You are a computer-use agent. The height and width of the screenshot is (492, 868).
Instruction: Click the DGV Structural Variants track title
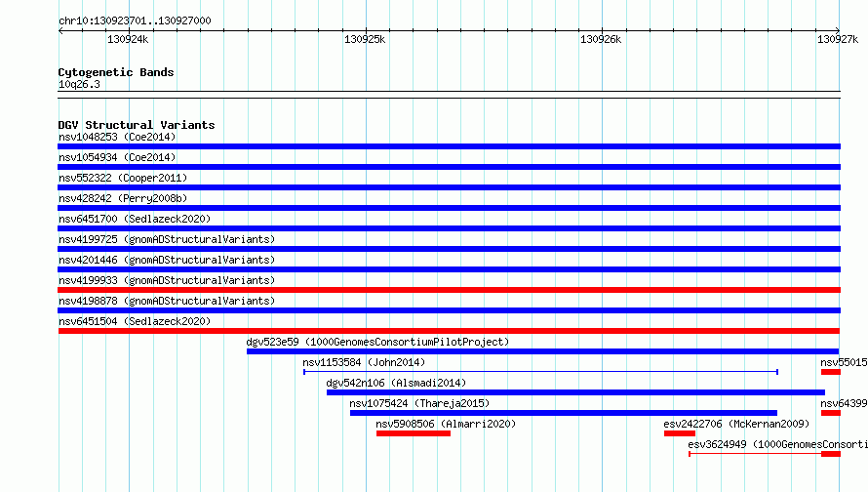[x=137, y=125]
